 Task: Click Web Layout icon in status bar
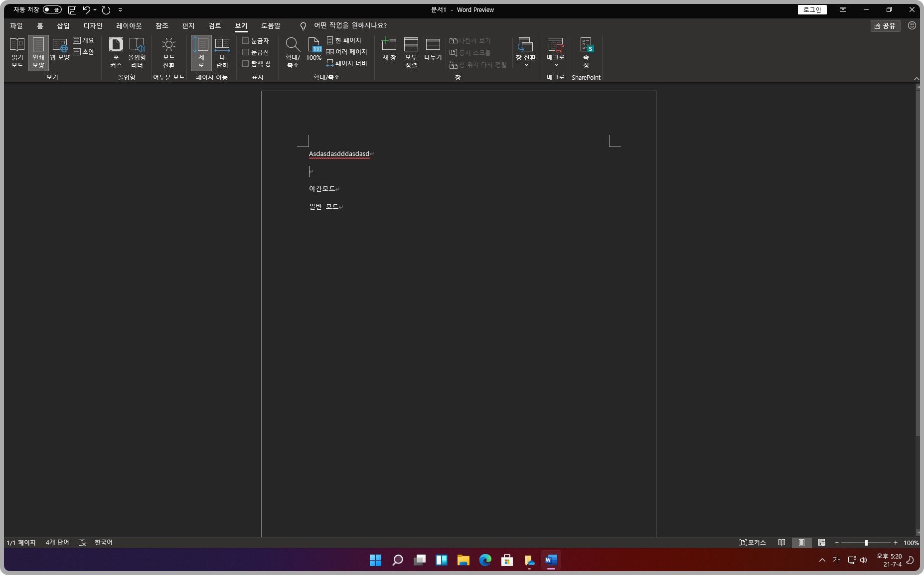(x=822, y=543)
